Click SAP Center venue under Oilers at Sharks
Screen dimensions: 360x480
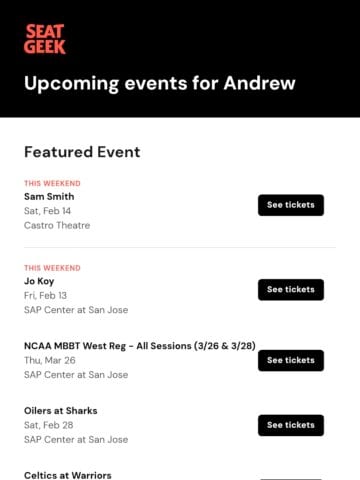point(76,439)
